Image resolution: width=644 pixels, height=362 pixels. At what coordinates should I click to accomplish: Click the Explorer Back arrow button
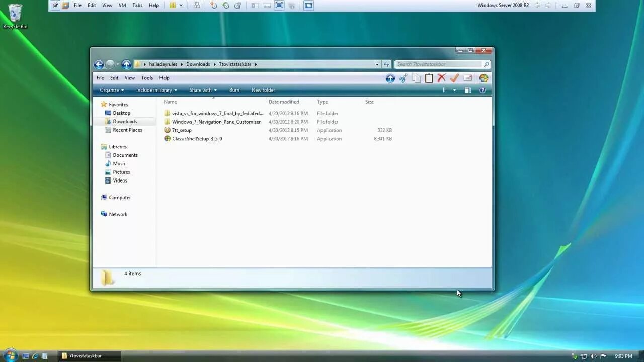[99, 64]
